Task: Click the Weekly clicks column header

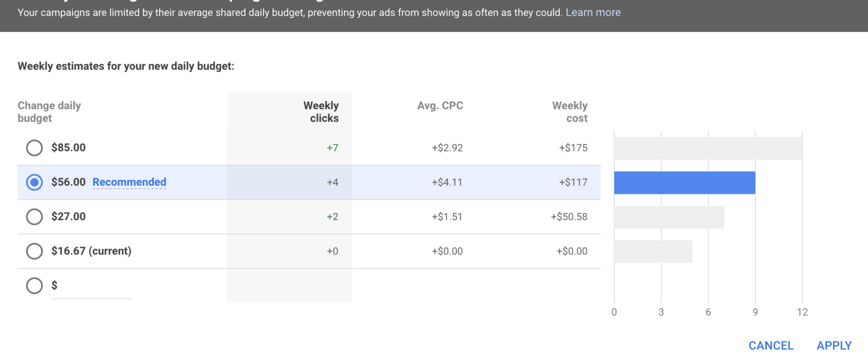Action: click(321, 112)
